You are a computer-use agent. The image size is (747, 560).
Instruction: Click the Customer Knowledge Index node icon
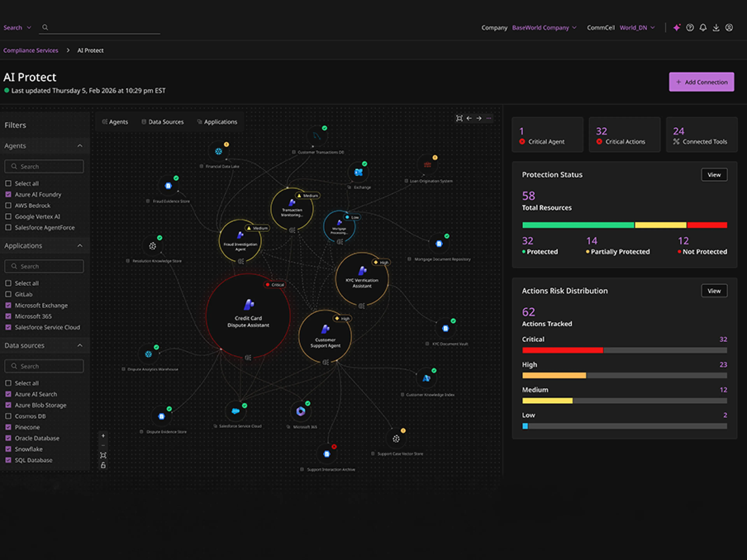click(x=426, y=378)
